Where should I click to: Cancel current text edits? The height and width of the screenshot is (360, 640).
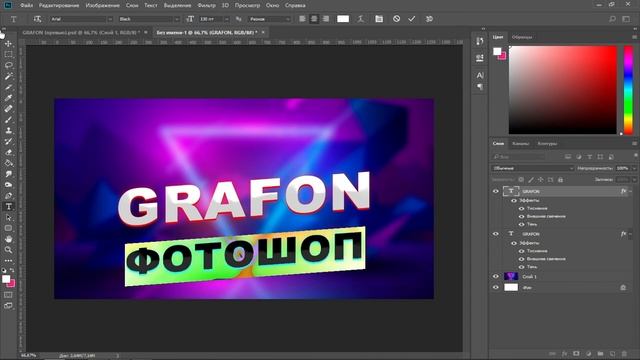click(396, 19)
